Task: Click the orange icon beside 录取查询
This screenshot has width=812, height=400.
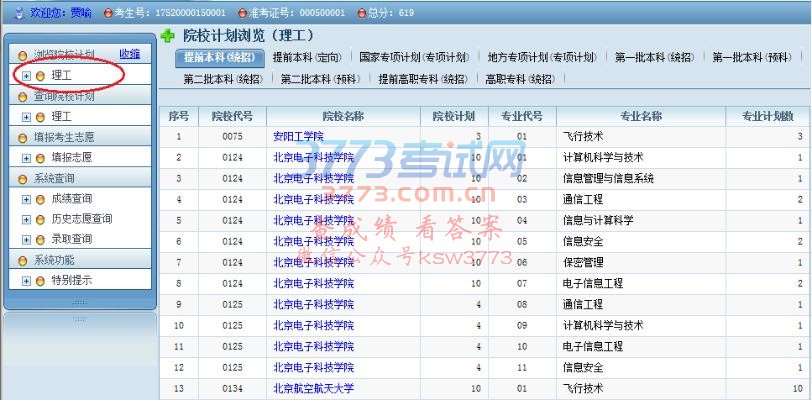Action: (40, 239)
